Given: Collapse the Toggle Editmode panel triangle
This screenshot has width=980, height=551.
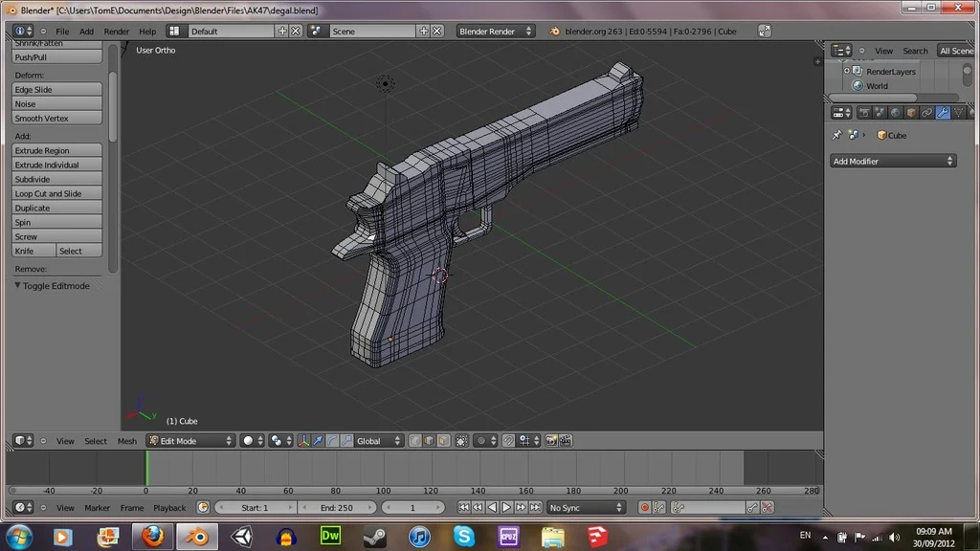Looking at the screenshot, I should tap(17, 285).
